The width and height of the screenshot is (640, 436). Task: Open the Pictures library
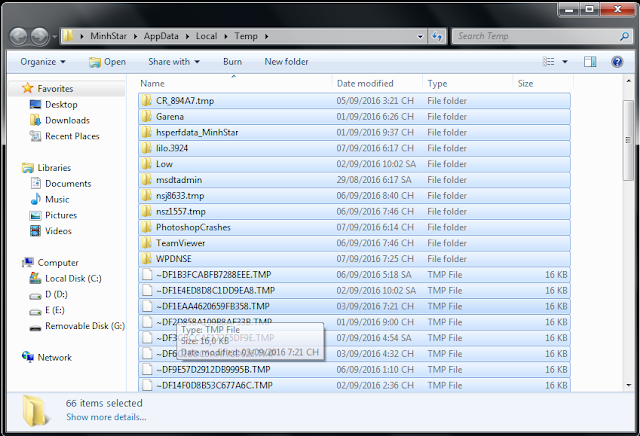61,215
